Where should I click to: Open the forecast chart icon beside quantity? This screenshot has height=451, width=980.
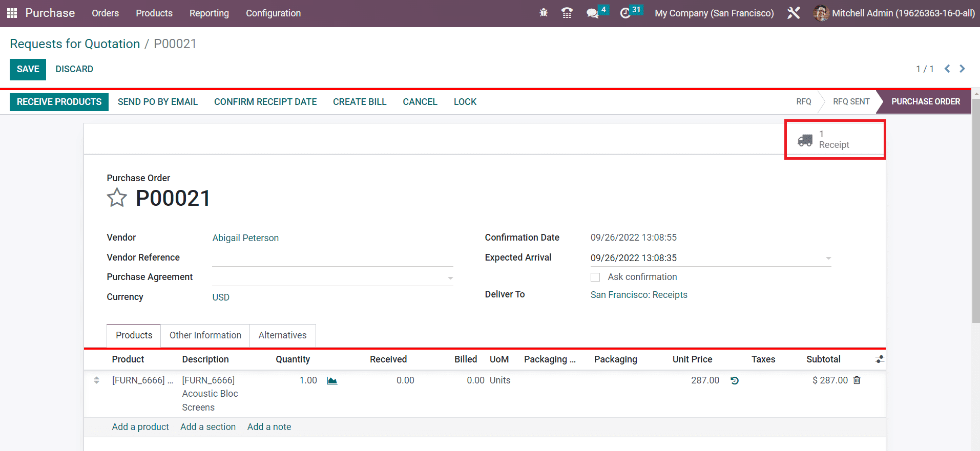(x=332, y=381)
